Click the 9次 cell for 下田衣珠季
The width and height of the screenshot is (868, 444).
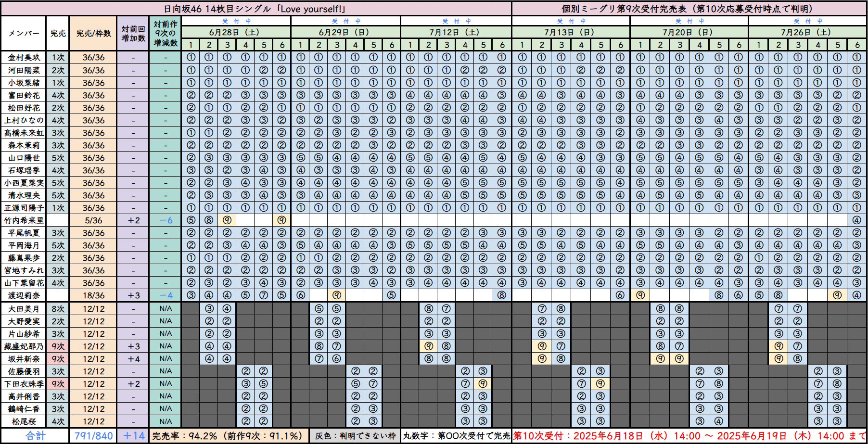[58, 384]
